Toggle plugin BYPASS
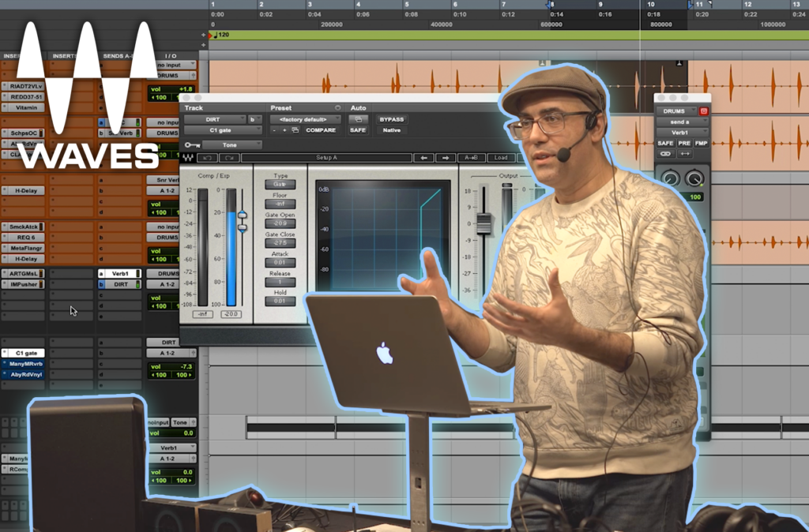Image resolution: width=809 pixels, height=532 pixels. point(392,119)
